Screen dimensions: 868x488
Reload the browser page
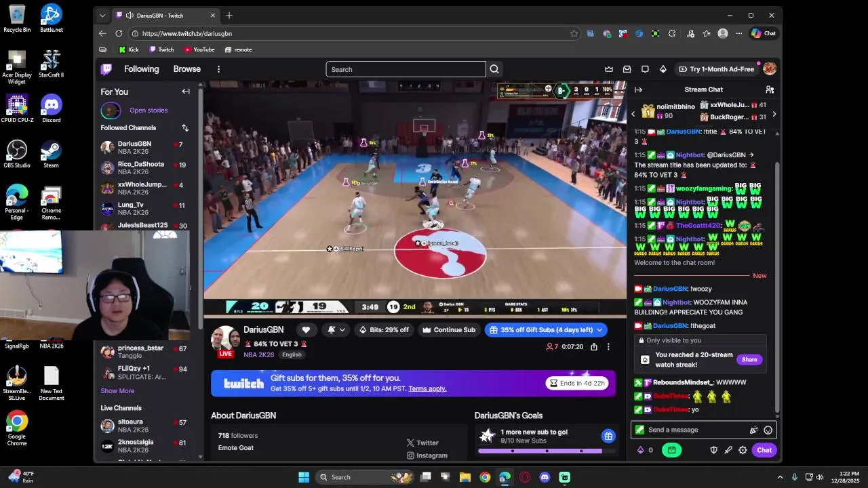tap(119, 33)
